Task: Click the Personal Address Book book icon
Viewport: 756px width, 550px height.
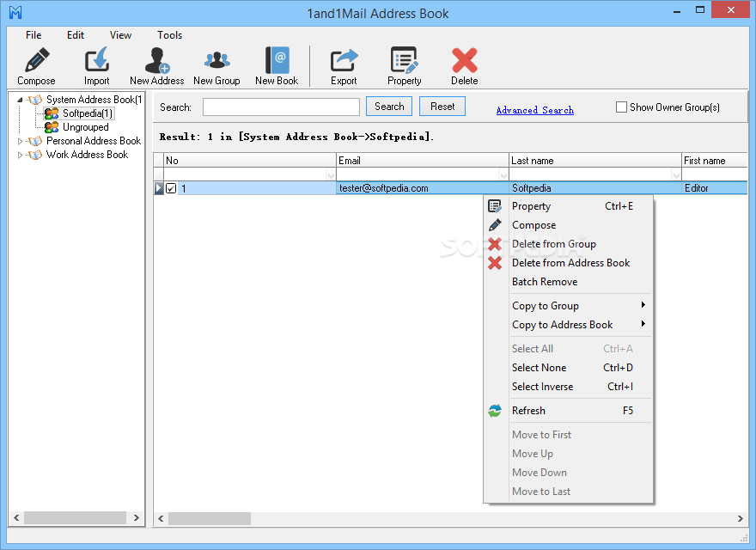Action: click(x=35, y=141)
